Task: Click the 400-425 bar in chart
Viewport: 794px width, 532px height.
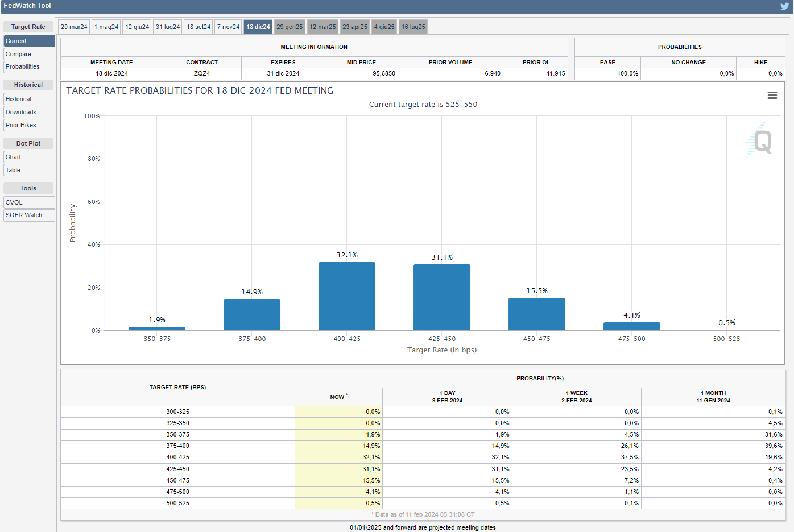Action: (347, 296)
